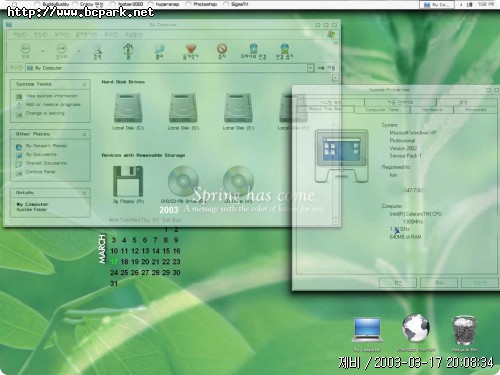Click Apply (적용) button in System Properties

pyautogui.click(x=480, y=283)
